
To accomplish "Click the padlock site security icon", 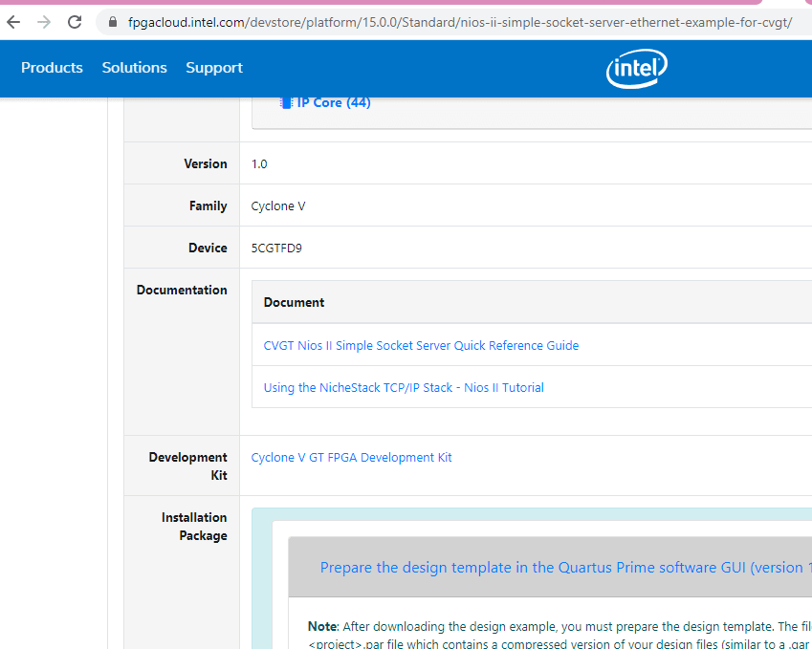I will (x=112, y=21).
